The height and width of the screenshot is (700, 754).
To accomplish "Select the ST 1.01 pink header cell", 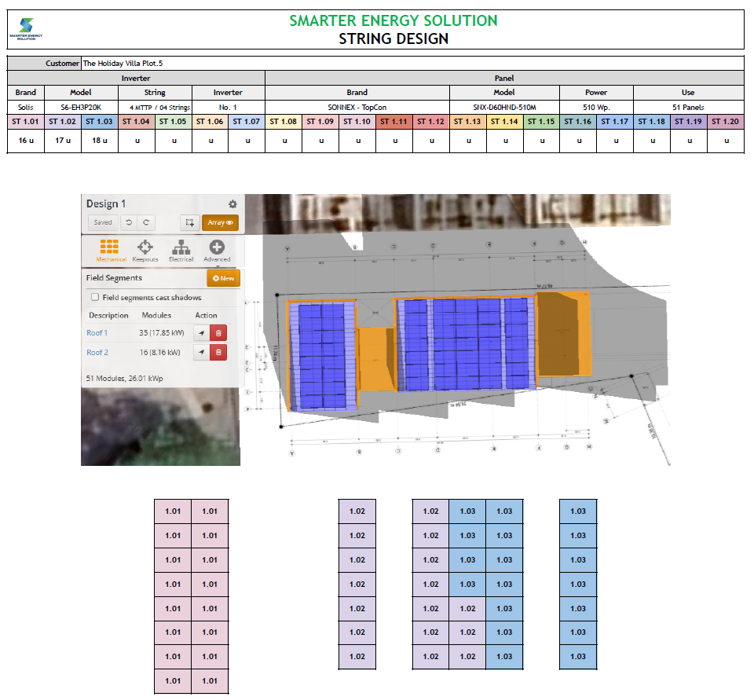I will point(26,122).
